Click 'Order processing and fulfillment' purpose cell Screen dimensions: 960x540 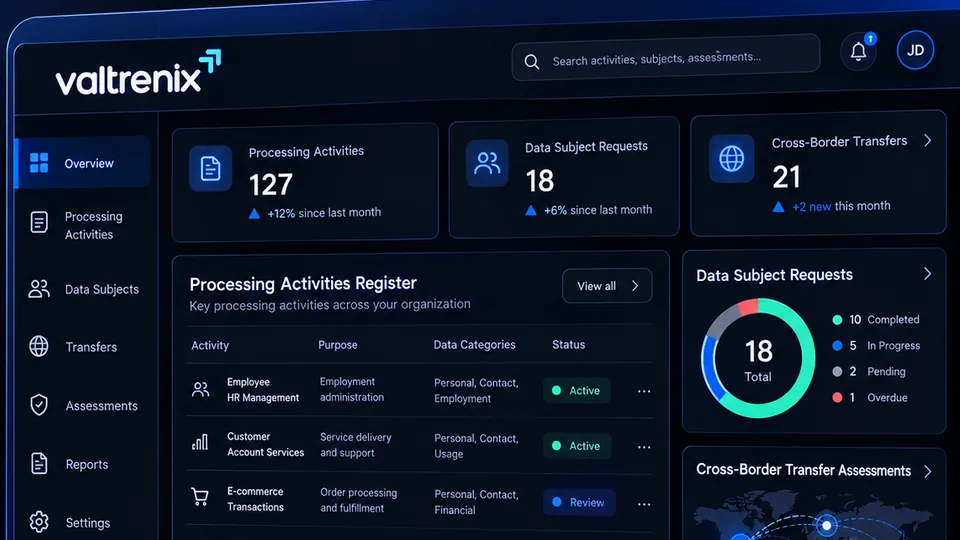[x=359, y=500]
